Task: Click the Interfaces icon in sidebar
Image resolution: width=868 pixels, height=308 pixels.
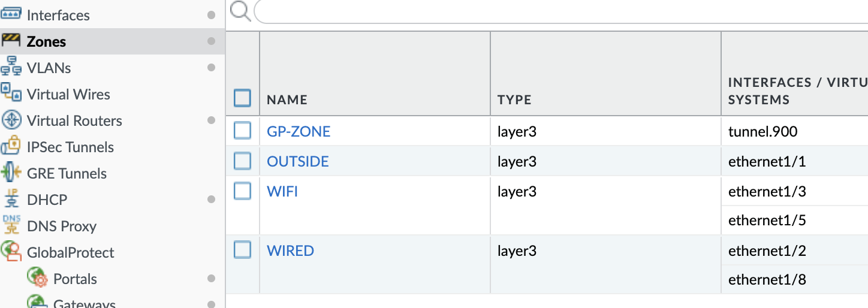Action: click(x=11, y=14)
